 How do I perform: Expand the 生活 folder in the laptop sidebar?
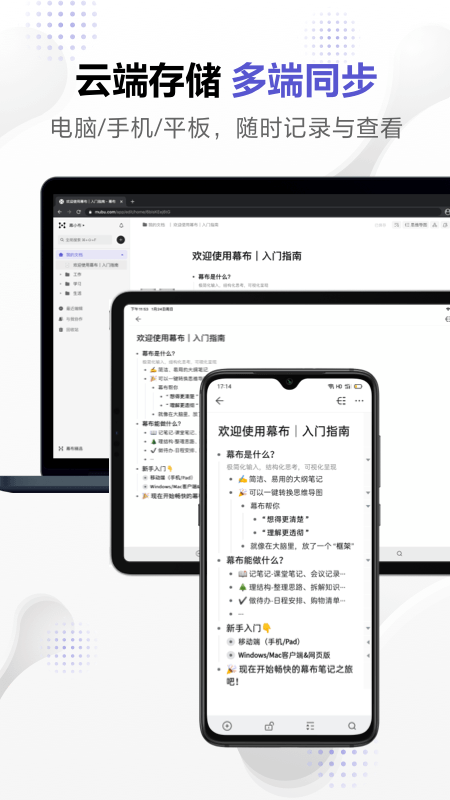click(61, 293)
